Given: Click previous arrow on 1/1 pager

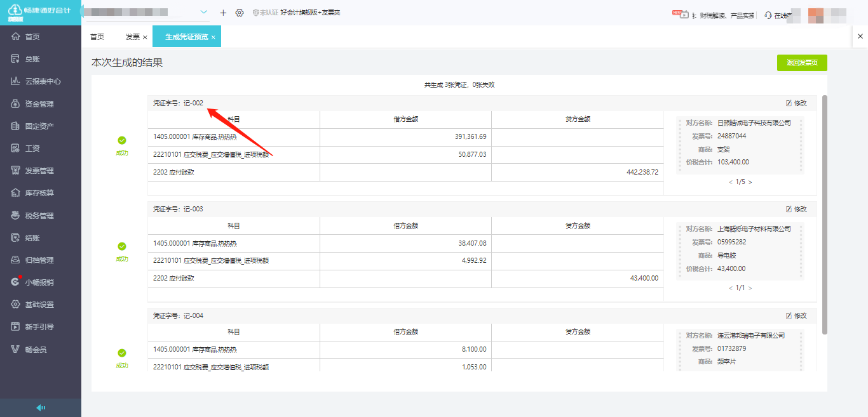Looking at the screenshot, I should click(731, 288).
